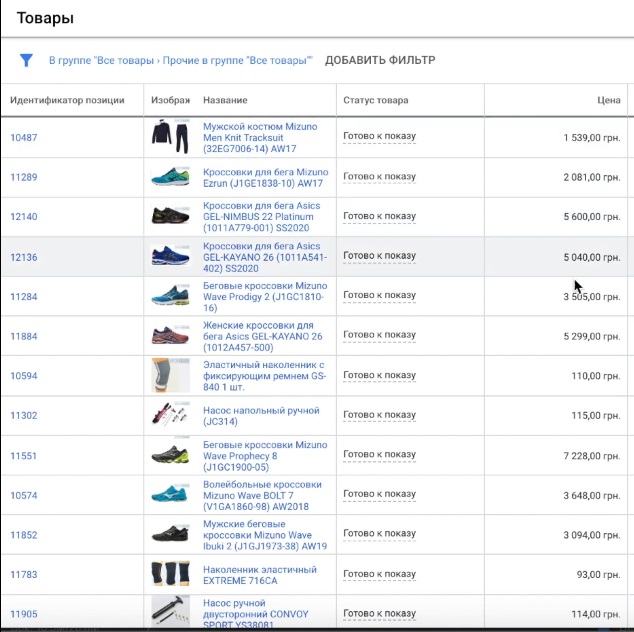This screenshot has width=634, height=632.
Task: Click price 5 600,00 грн.
Action: (592, 217)
